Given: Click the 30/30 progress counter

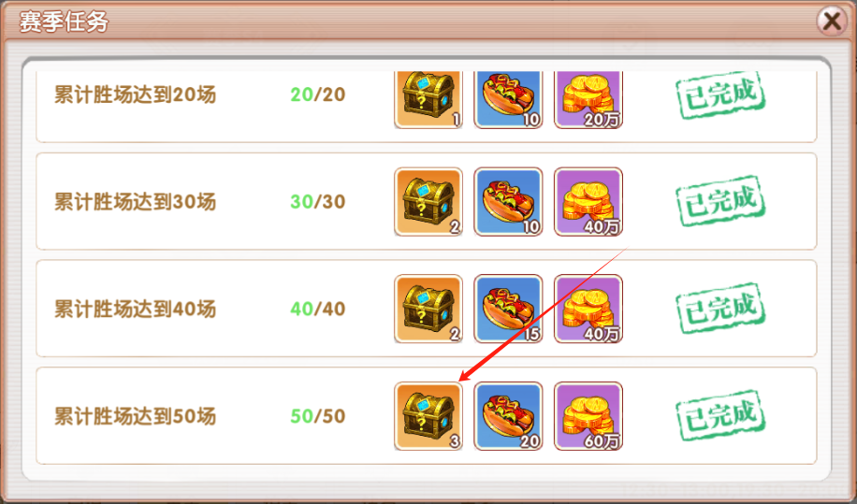Looking at the screenshot, I should (x=317, y=201).
